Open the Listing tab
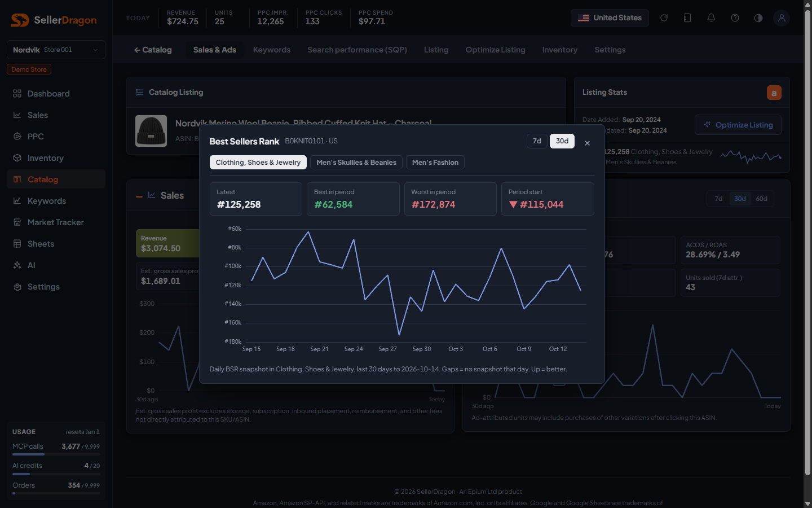 (x=436, y=50)
